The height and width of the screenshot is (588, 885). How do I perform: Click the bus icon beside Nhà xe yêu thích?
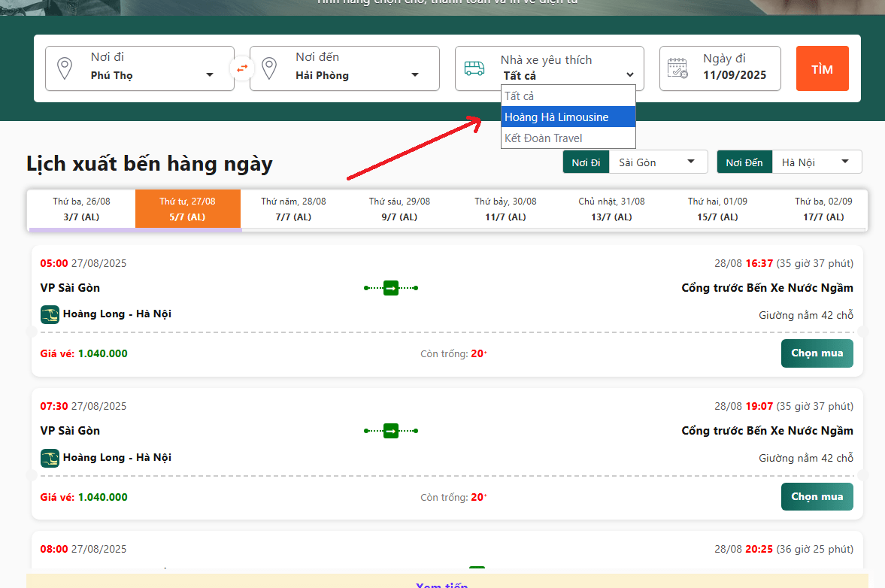(x=474, y=68)
